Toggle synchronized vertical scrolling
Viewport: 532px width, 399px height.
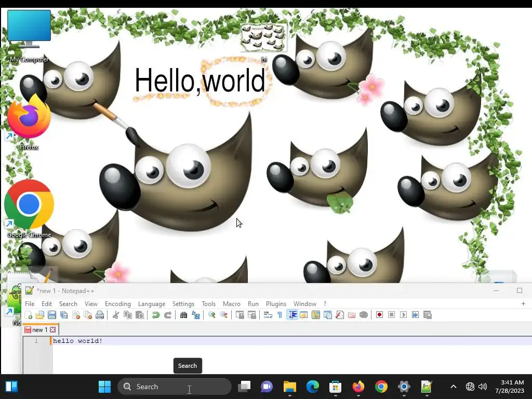coord(240,315)
